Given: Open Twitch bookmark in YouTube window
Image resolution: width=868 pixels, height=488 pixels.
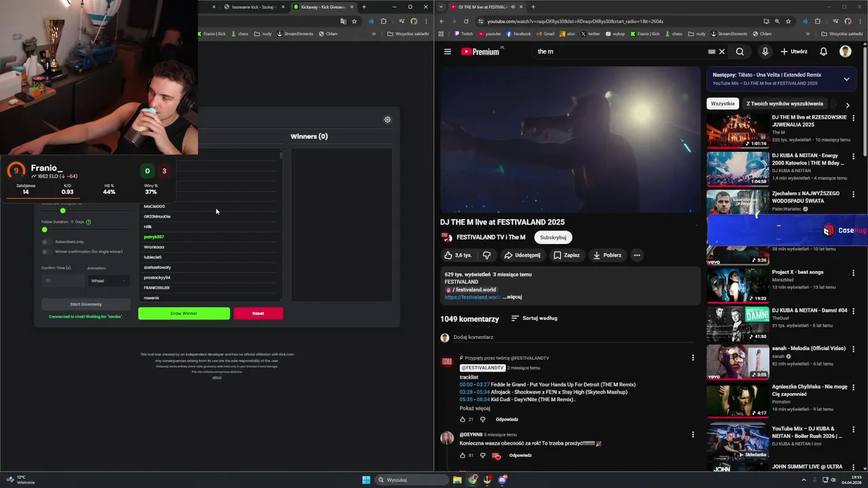Looking at the screenshot, I should point(463,34).
